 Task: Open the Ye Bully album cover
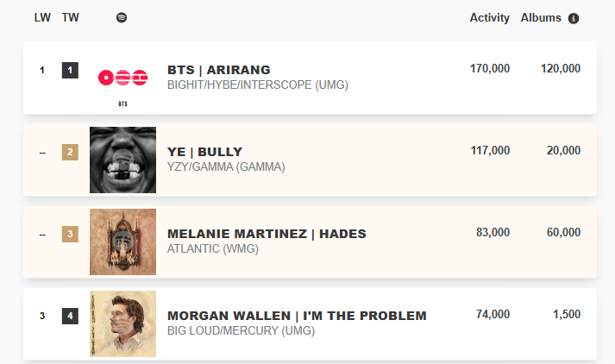click(x=122, y=160)
